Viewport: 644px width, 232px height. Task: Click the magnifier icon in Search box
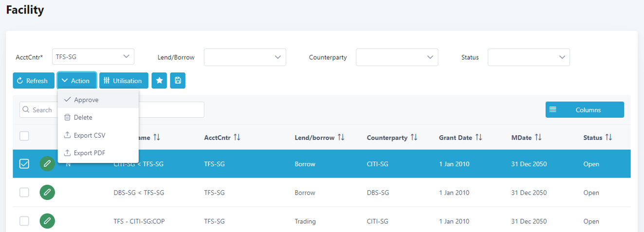point(26,110)
